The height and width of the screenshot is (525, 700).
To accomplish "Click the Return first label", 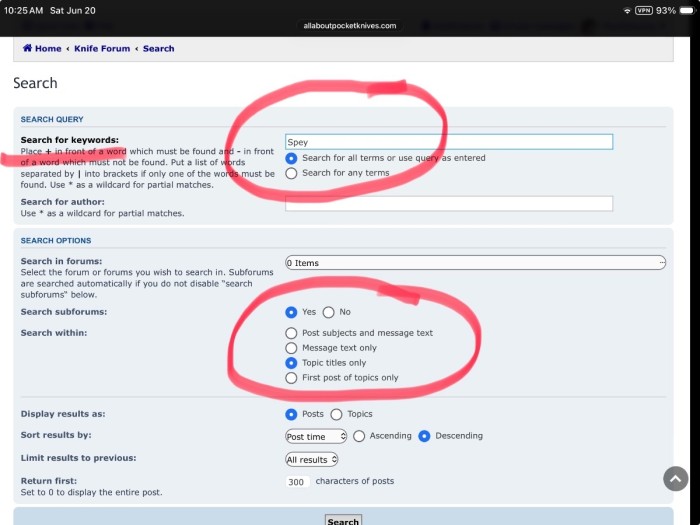I will pyautogui.click(x=49, y=481).
